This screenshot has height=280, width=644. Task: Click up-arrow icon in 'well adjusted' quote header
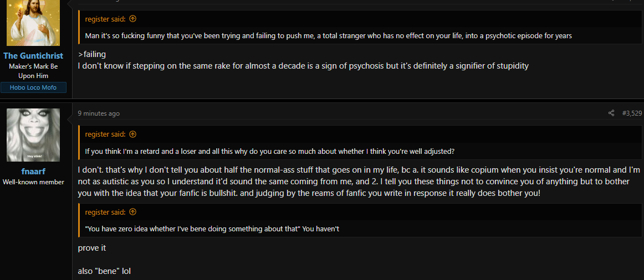[132, 134]
